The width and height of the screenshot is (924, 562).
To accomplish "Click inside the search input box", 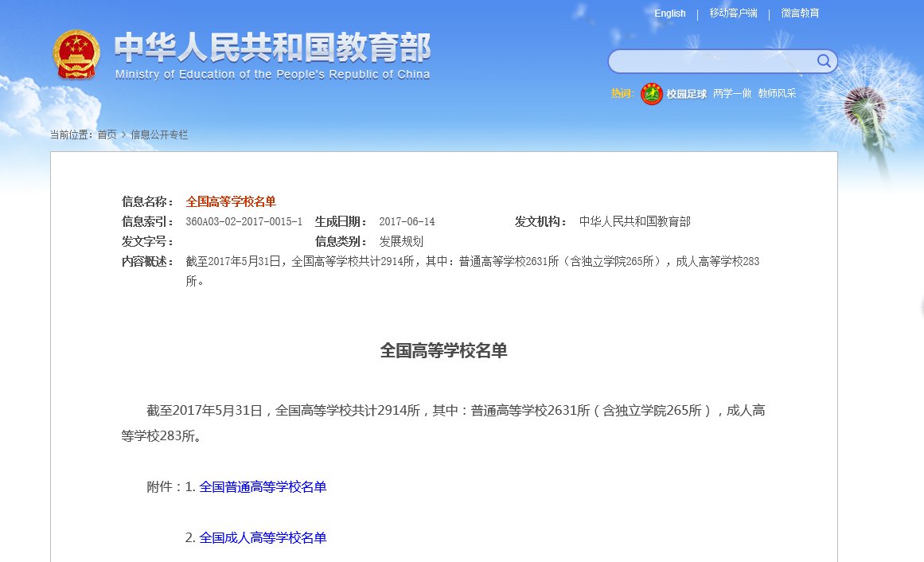I will click(x=708, y=61).
